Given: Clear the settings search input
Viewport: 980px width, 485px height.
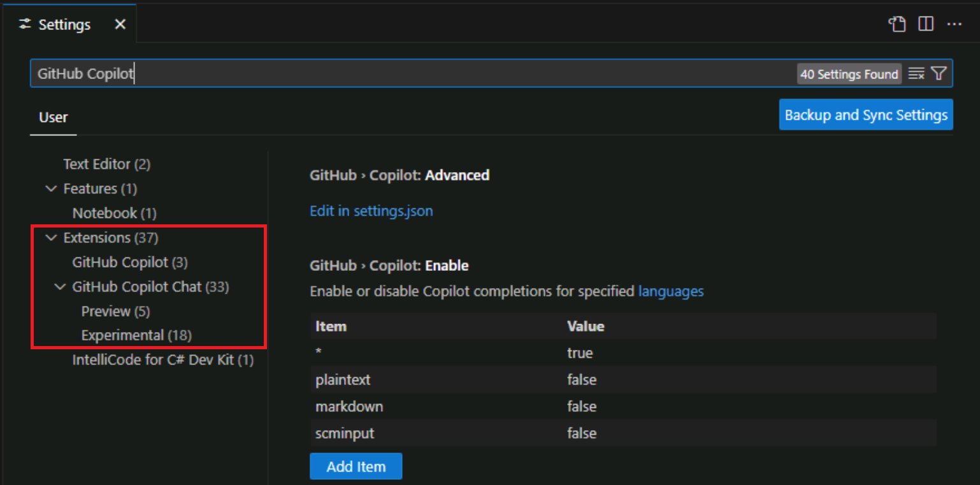Looking at the screenshot, I should tap(916, 74).
